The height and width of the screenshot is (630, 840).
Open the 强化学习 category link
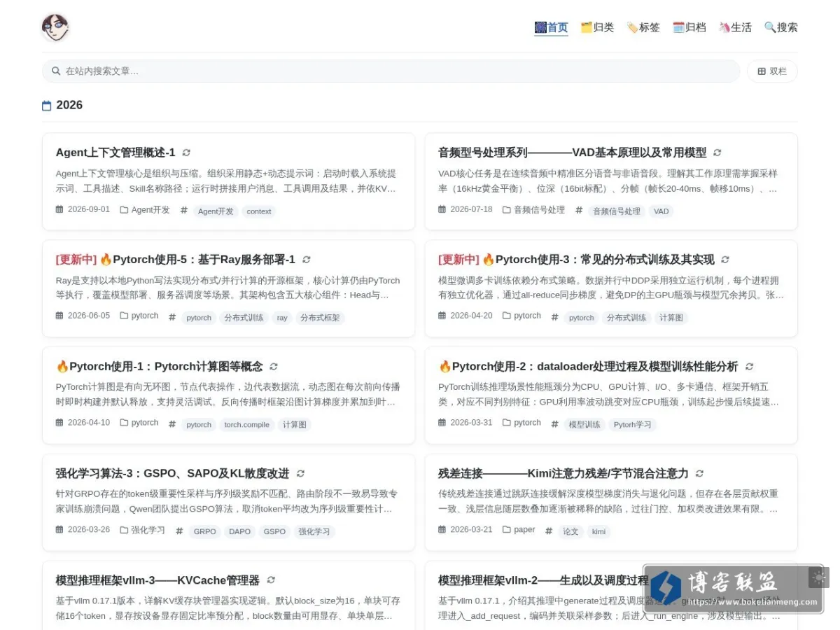coord(148,530)
